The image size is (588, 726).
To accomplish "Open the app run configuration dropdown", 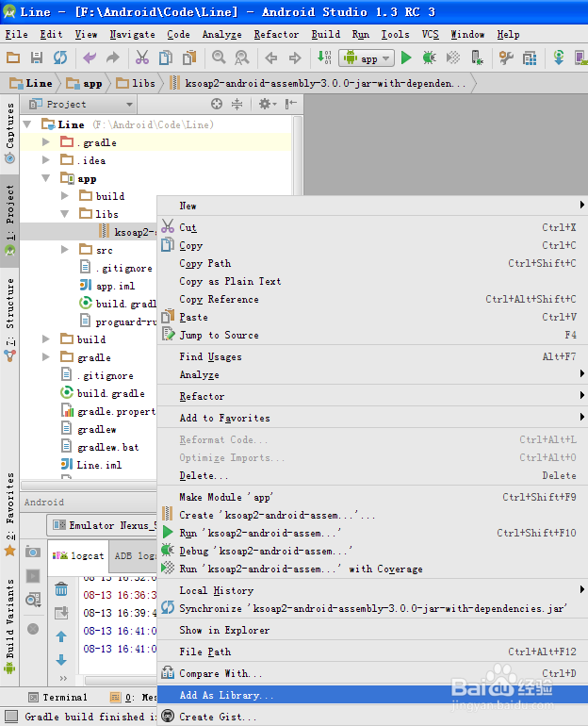I will pos(367,58).
